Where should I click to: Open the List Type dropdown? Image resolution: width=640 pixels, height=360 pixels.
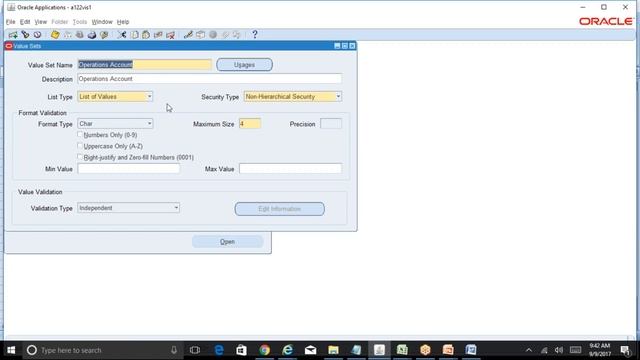pos(149,97)
